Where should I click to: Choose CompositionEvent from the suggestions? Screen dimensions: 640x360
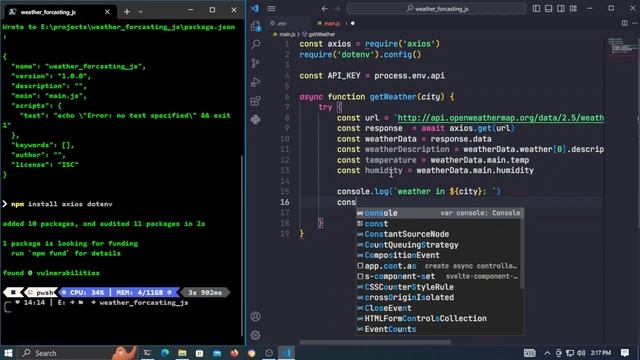tap(440, 255)
